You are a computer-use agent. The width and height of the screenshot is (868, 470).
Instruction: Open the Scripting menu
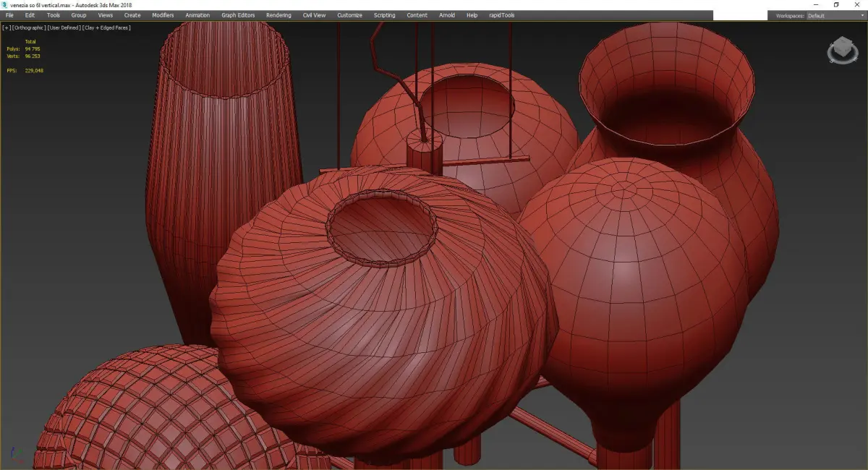tap(385, 15)
